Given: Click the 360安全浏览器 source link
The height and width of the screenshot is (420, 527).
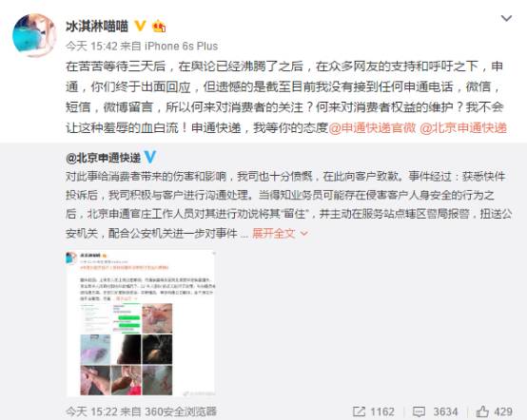Looking at the screenshot, I should (181, 411).
